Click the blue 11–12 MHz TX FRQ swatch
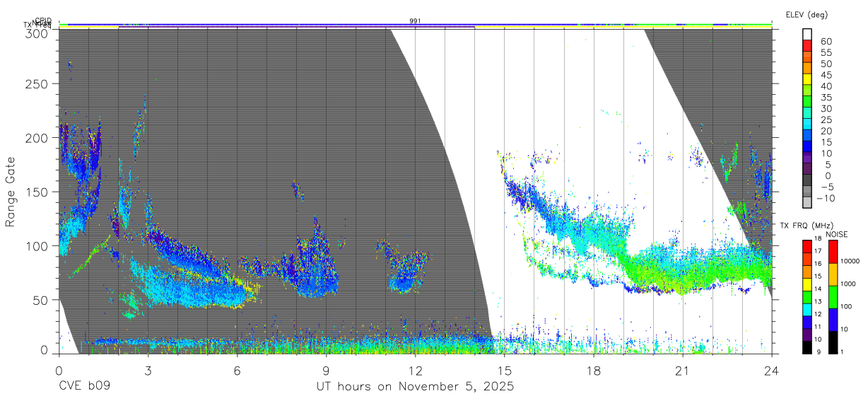868x401 pixels. [x=807, y=322]
